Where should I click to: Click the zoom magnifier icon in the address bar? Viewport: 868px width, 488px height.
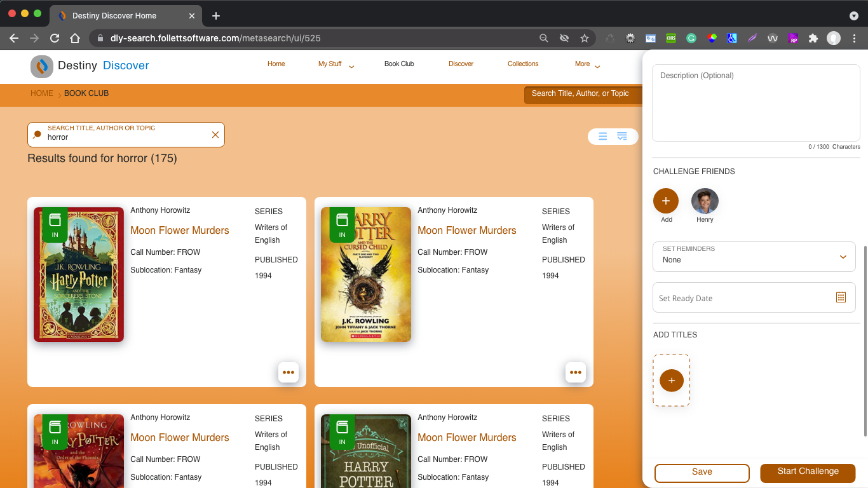[544, 38]
